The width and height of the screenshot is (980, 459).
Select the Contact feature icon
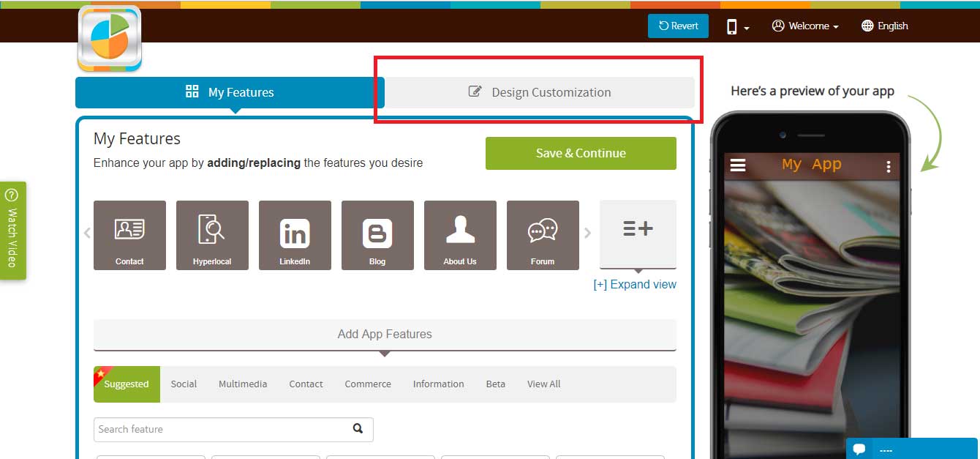(x=129, y=234)
